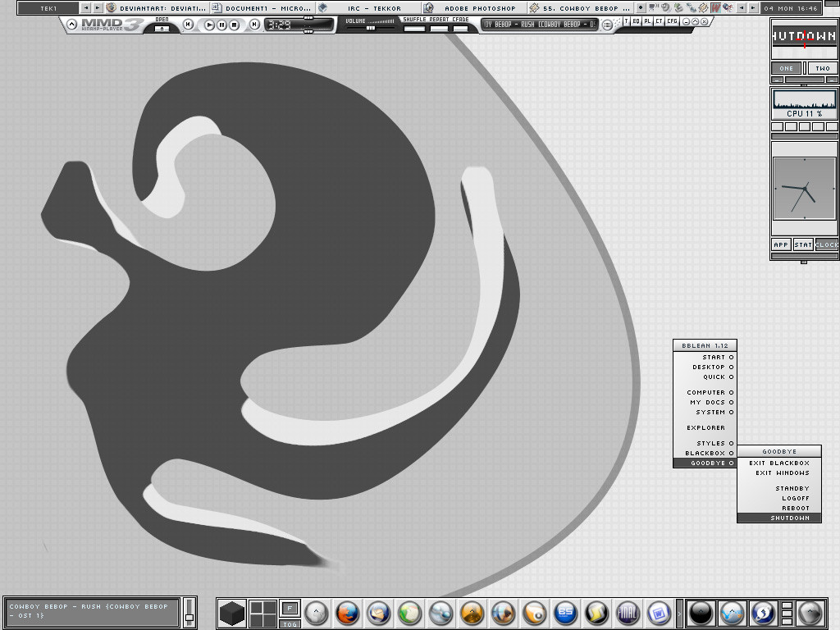Screen dimensions: 840x630
Task: Choose Exit Windows
Action: [779, 473]
